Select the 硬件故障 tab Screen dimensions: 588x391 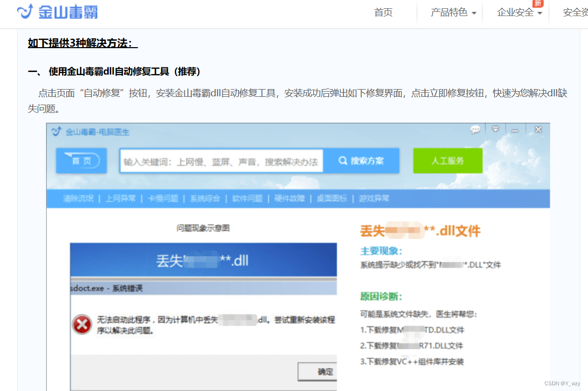(289, 198)
